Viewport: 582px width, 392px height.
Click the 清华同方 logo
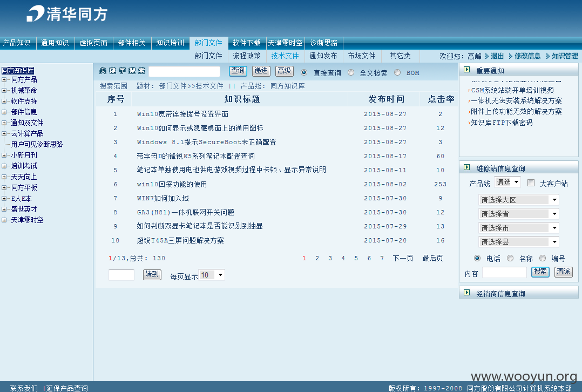click(x=67, y=13)
